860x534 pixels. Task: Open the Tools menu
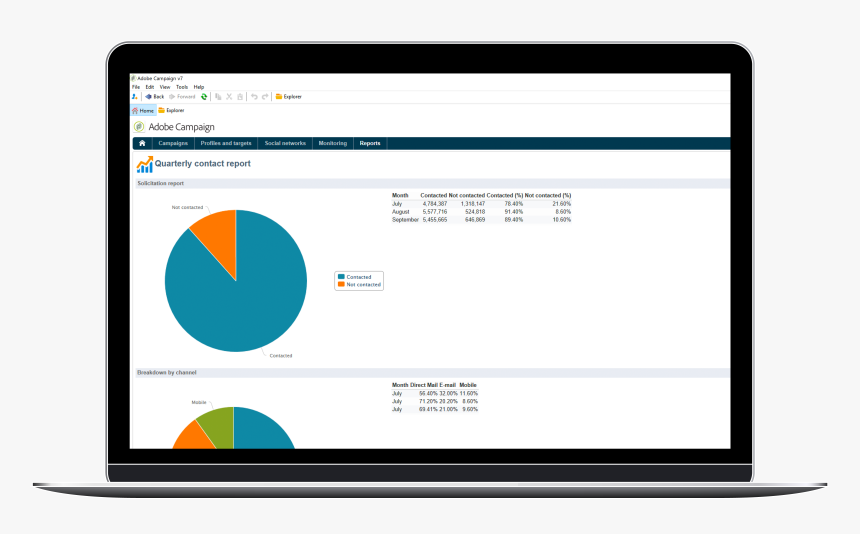[182, 87]
